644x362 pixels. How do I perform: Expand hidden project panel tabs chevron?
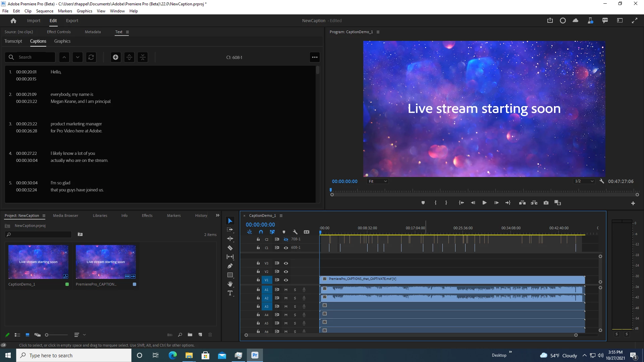218,216
